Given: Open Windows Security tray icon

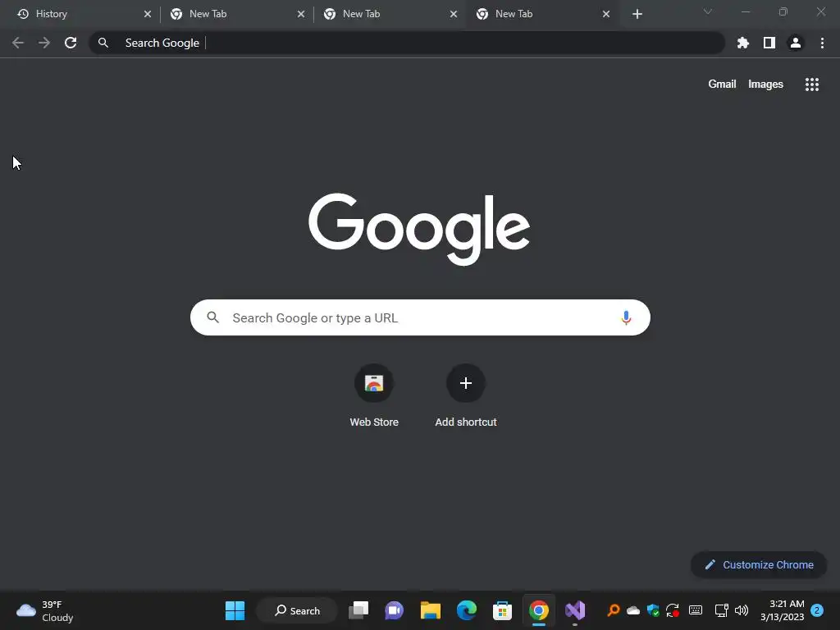Looking at the screenshot, I should click(x=653, y=610).
